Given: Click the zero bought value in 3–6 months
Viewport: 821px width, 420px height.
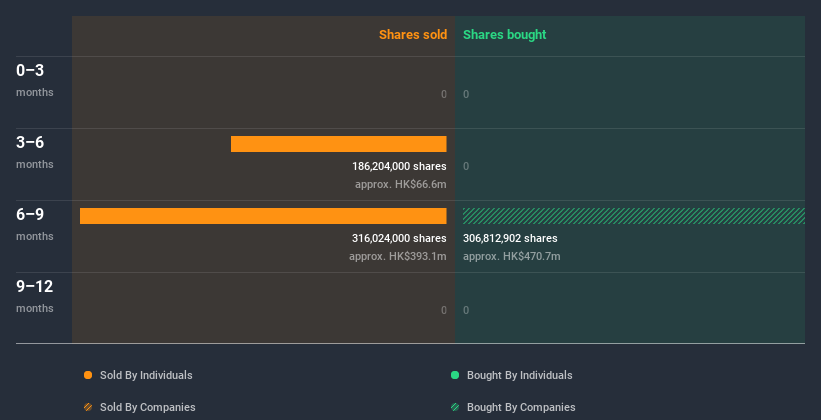Looking at the screenshot, I should pyautogui.click(x=466, y=167).
